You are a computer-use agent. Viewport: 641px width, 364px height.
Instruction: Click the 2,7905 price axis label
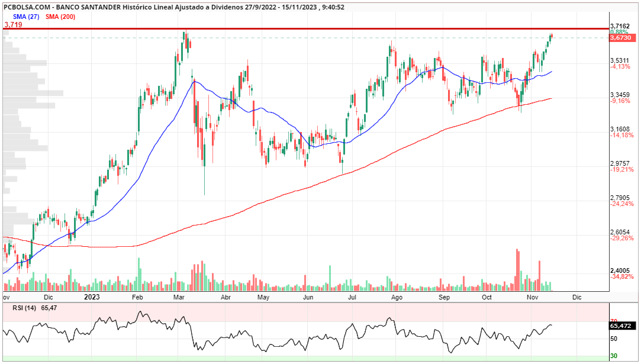(620, 198)
